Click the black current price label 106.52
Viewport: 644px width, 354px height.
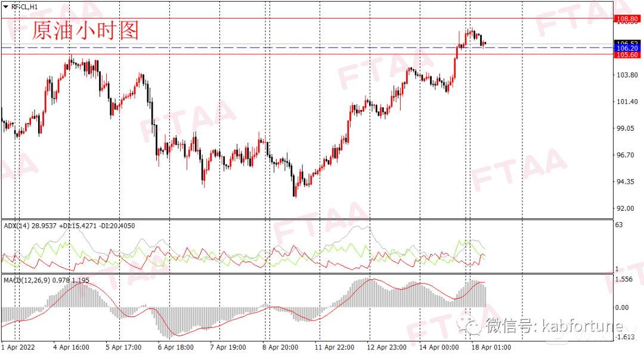pyautogui.click(x=627, y=42)
